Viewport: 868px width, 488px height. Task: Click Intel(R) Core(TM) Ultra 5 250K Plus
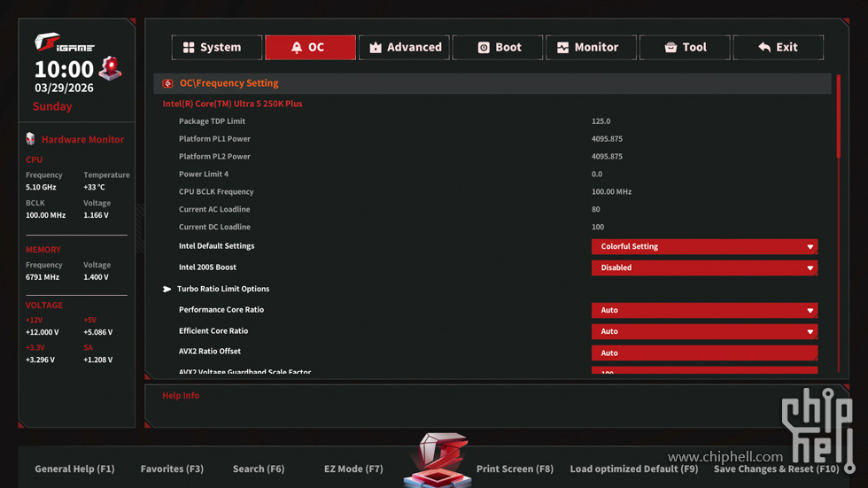tap(232, 104)
